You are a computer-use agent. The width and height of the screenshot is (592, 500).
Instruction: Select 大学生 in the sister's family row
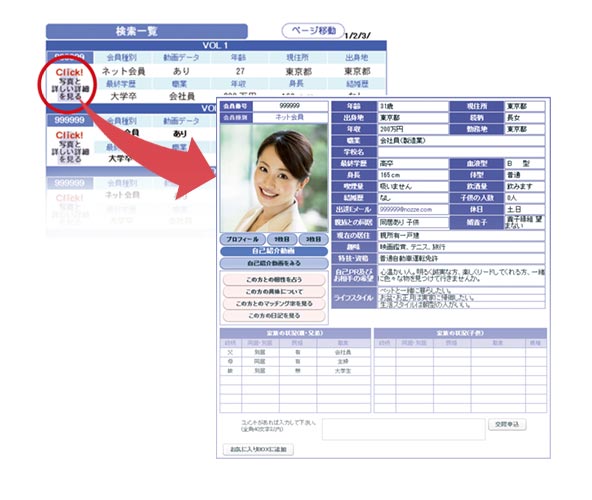[343, 371]
